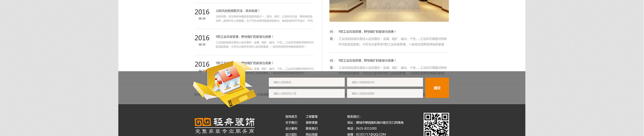The width and height of the screenshot is (644, 136).
Task: Submit the form with the orange 提交 button
Action: 437,88
